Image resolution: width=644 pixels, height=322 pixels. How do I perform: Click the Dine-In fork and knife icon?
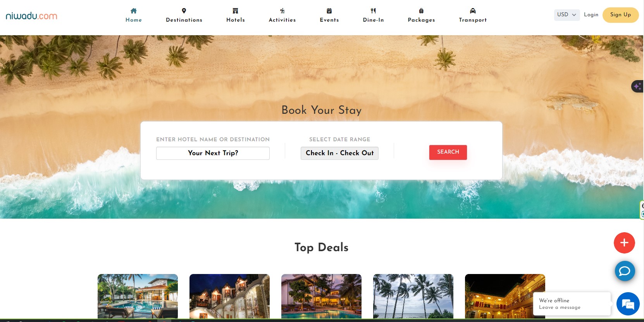(373, 11)
